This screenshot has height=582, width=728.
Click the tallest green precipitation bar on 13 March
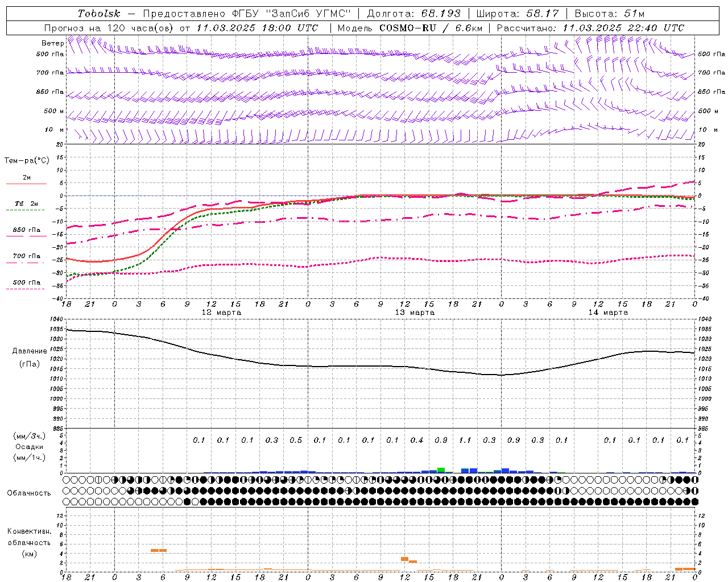pos(441,470)
